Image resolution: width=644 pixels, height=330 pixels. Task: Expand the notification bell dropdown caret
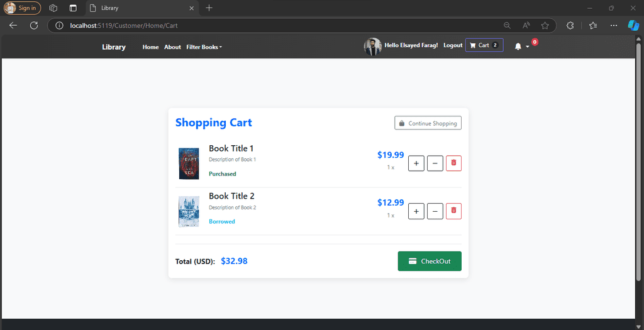pyautogui.click(x=528, y=47)
